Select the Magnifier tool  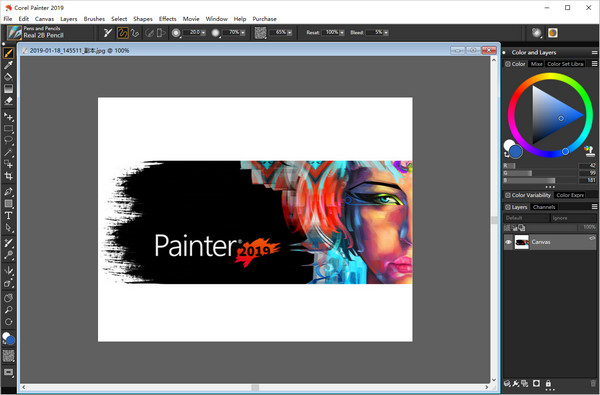point(8,310)
